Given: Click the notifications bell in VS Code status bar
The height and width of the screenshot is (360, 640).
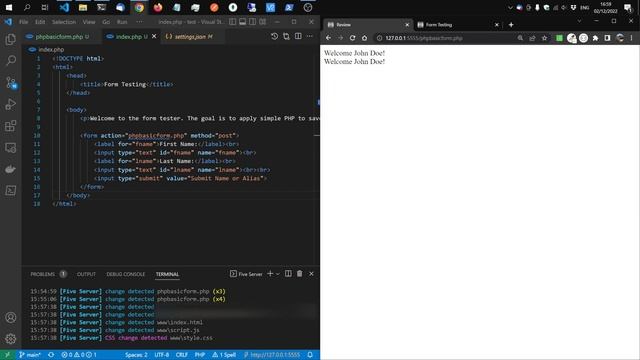Looking at the screenshot, I should pos(310,355).
